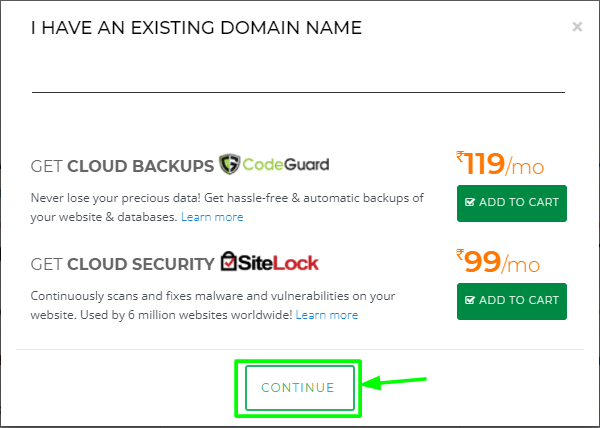Click the GET CLOUD SECURITY heading
600x428 pixels.
point(122,264)
